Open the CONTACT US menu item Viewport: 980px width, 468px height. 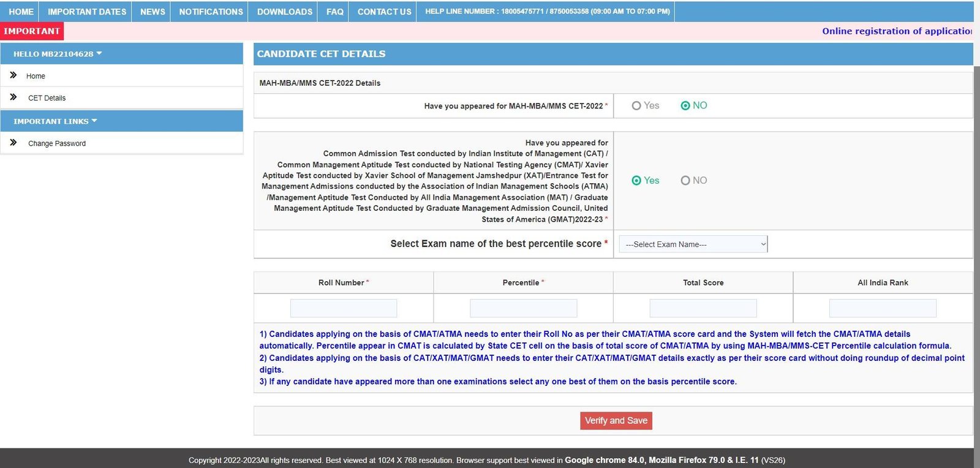point(384,12)
